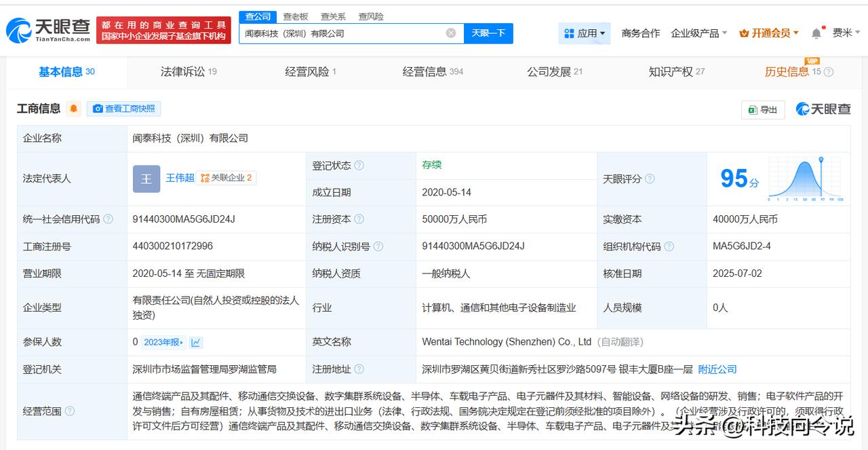Screen dimensions: 868x450
Task: Expand the 企业级产品 dropdown
Action: [x=699, y=33]
